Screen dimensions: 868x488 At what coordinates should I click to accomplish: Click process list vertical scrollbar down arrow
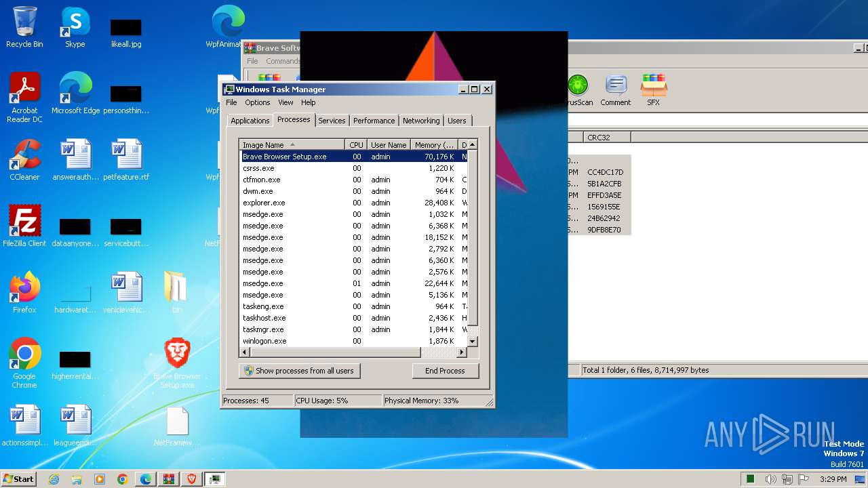click(x=473, y=342)
